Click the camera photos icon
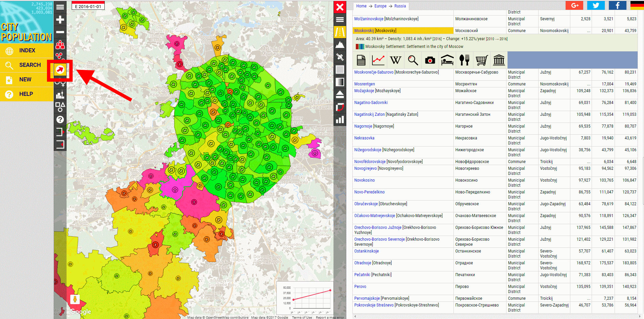This screenshot has width=644, height=319. (430, 60)
